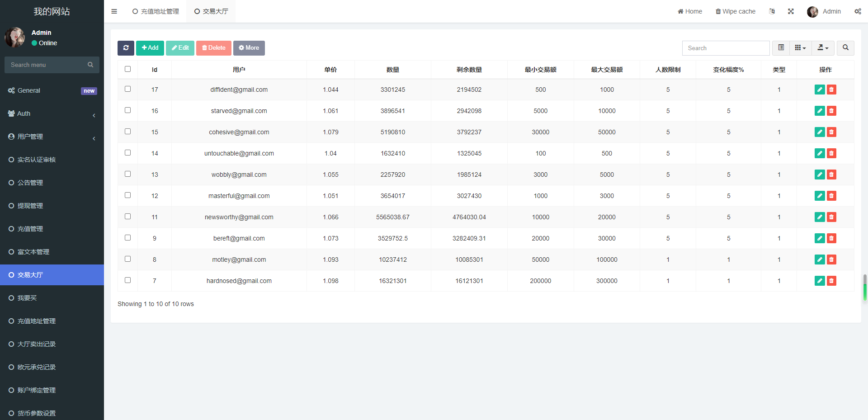Expand the Auth sidebar menu
868x420 pixels.
(x=52, y=113)
